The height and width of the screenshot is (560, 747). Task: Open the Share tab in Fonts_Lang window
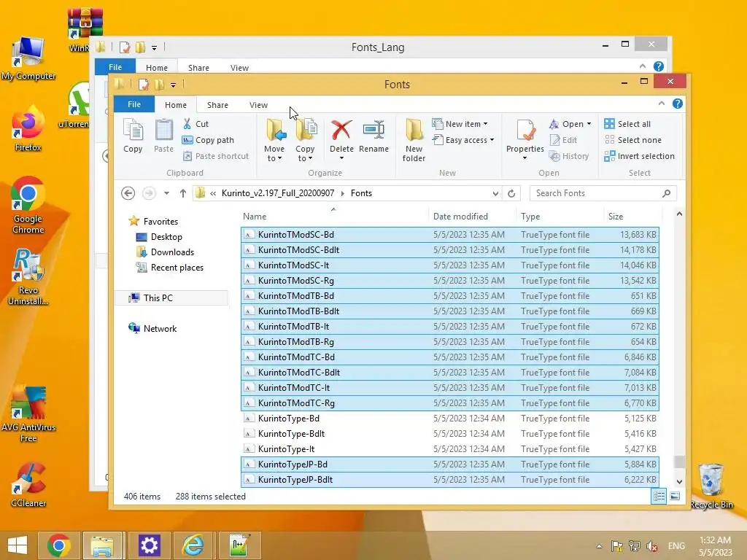[198, 68]
